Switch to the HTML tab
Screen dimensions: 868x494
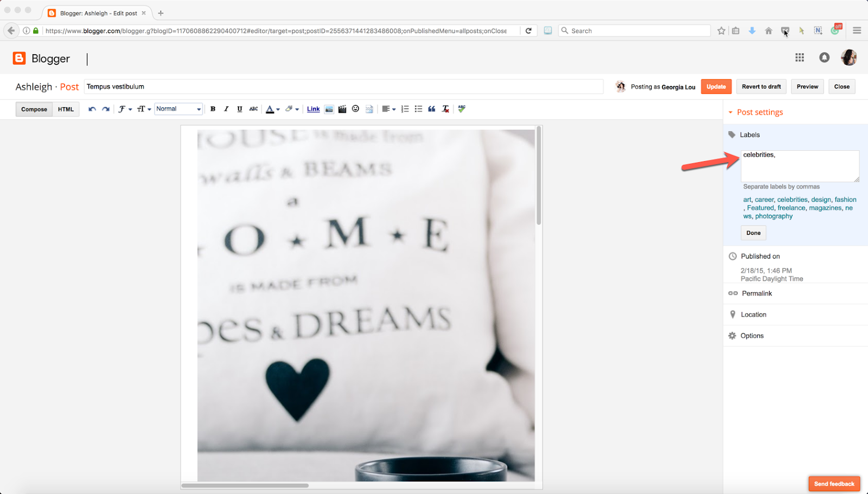(x=66, y=108)
